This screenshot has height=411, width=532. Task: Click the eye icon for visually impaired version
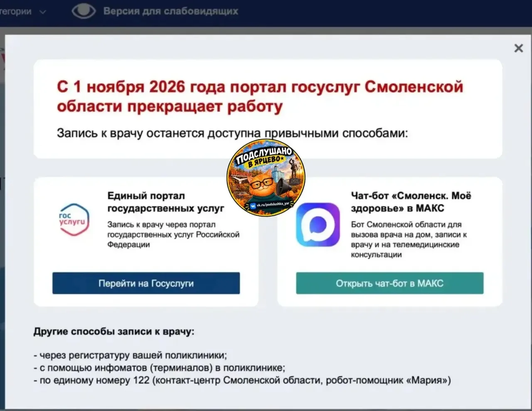pyautogui.click(x=84, y=11)
